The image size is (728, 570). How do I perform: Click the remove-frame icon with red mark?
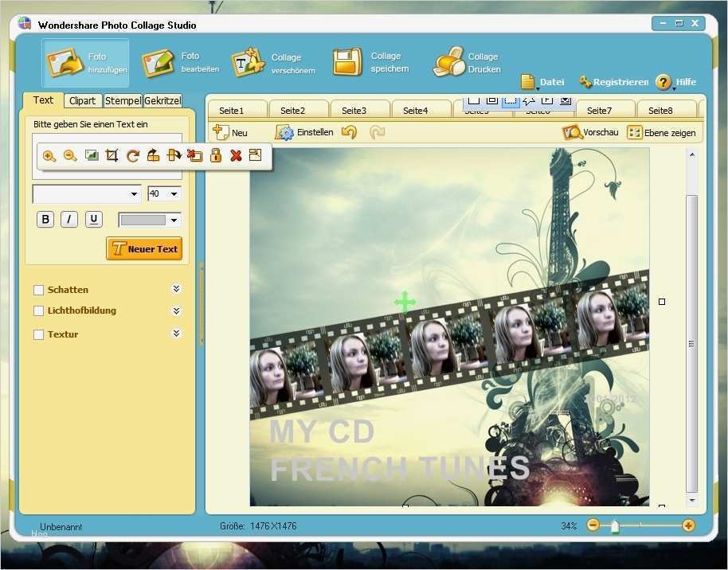[194, 155]
